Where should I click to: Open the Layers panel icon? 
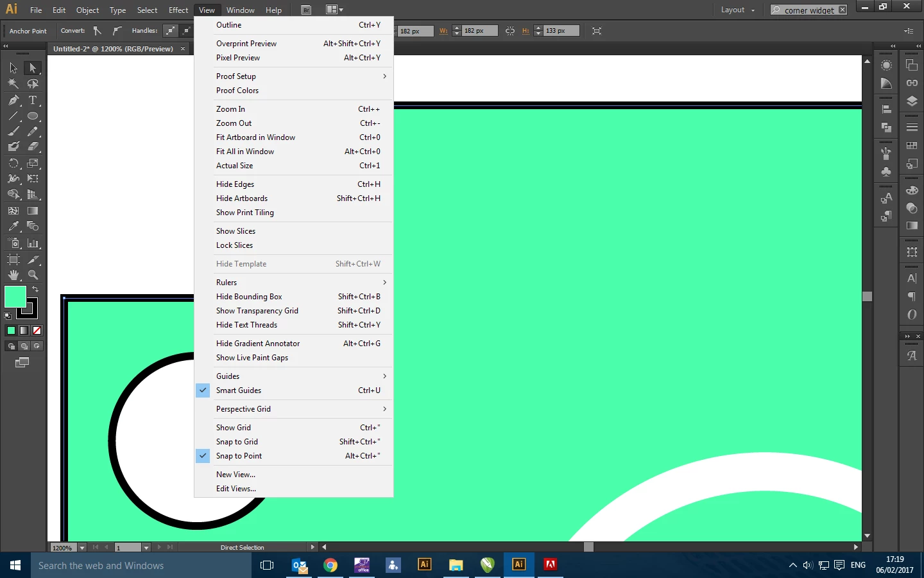912,101
